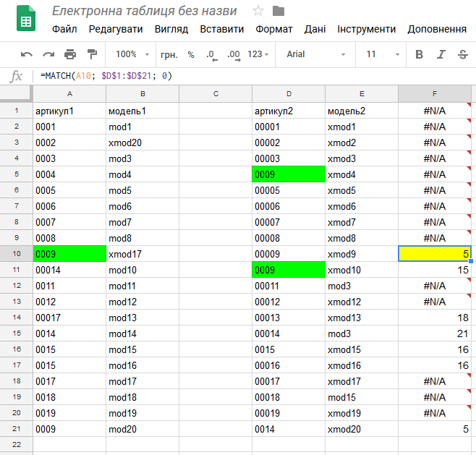Click cell 'xmod19' in column E

[362, 413]
